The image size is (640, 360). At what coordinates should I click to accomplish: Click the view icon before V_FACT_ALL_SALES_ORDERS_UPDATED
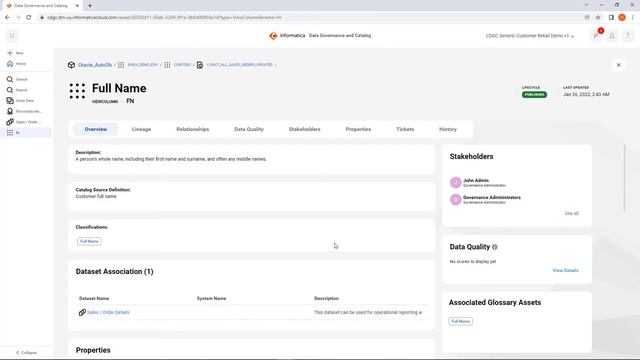click(200, 65)
